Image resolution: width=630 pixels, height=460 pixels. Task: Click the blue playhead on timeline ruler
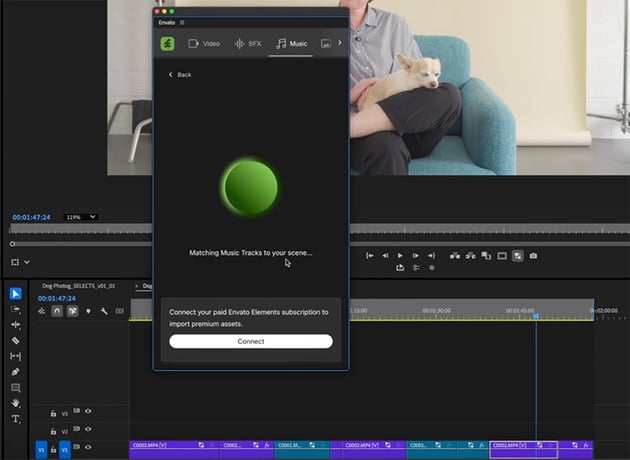(x=536, y=317)
